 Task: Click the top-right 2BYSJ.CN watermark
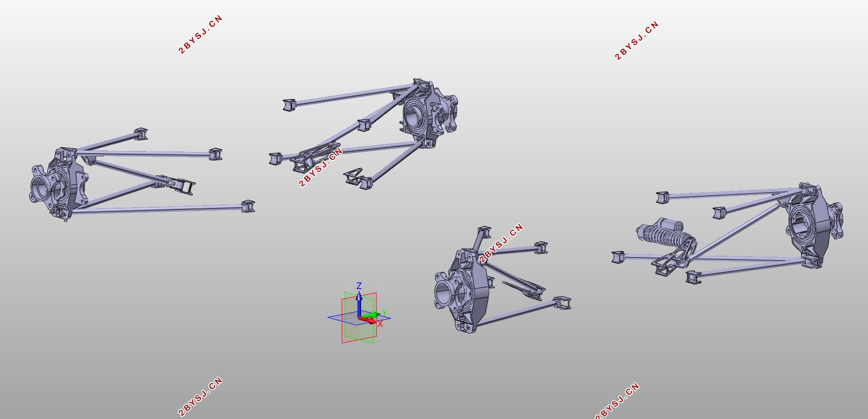[x=637, y=41]
